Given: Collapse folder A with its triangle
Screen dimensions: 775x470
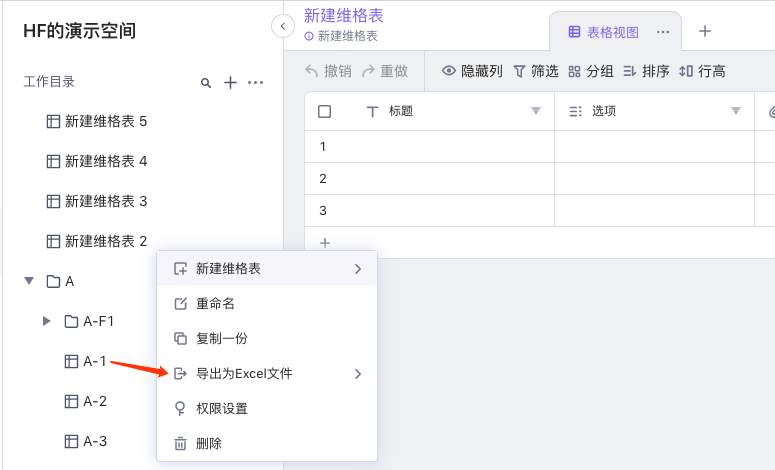Looking at the screenshot, I should pos(29,281).
